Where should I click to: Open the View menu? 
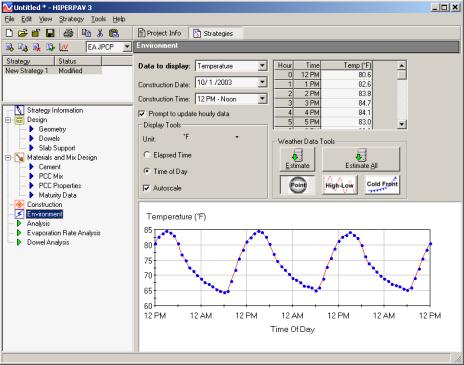coord(45,19)
